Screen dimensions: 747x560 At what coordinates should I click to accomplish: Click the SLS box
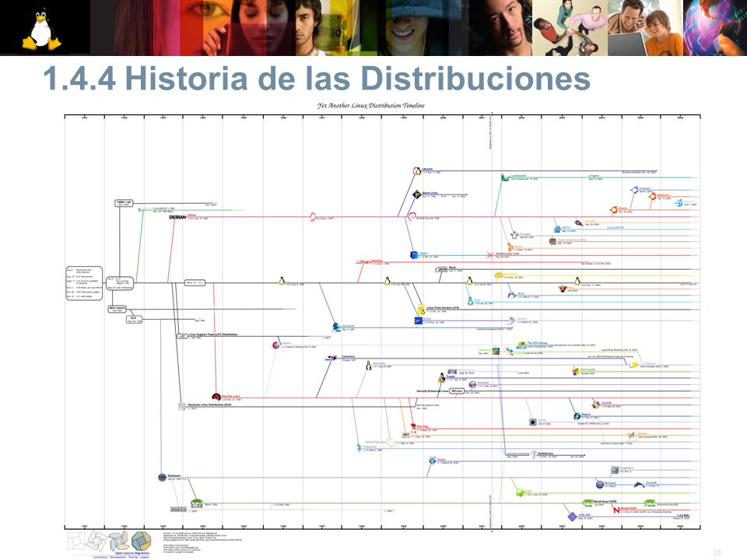[134, 320]
